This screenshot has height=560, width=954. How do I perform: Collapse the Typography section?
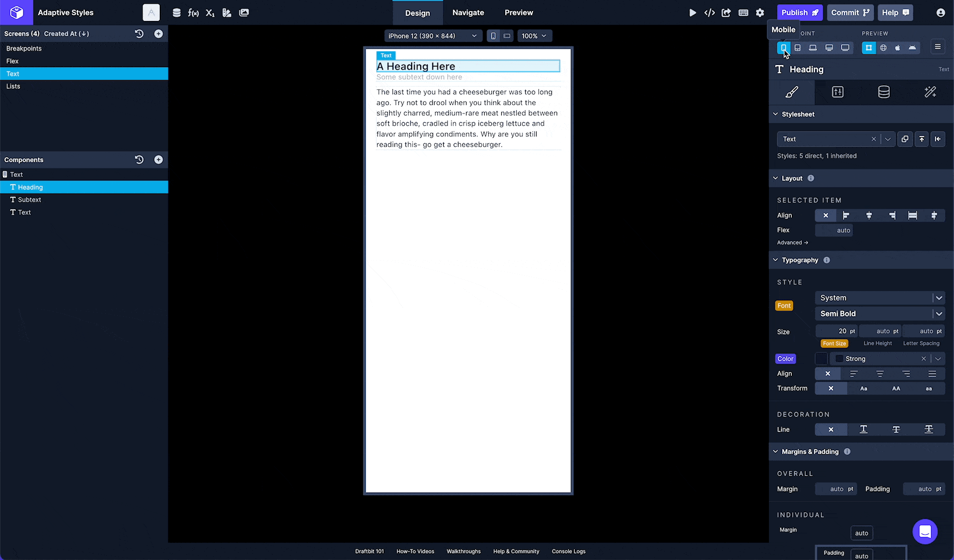(x=776, y=260)
